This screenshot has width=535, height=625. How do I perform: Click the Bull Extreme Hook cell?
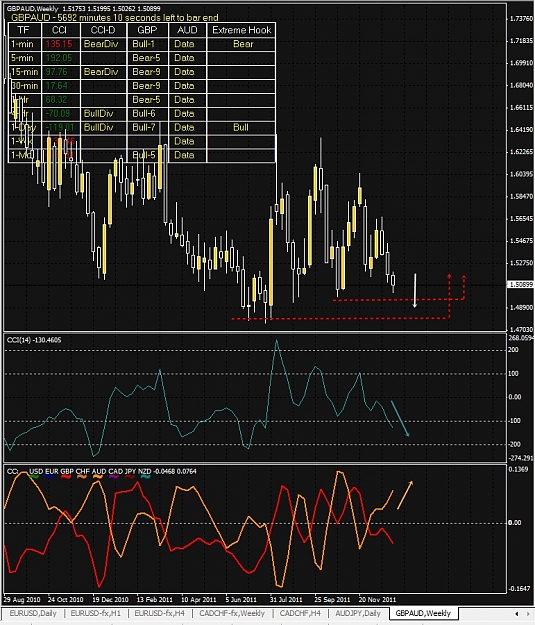tap(240, 128)
